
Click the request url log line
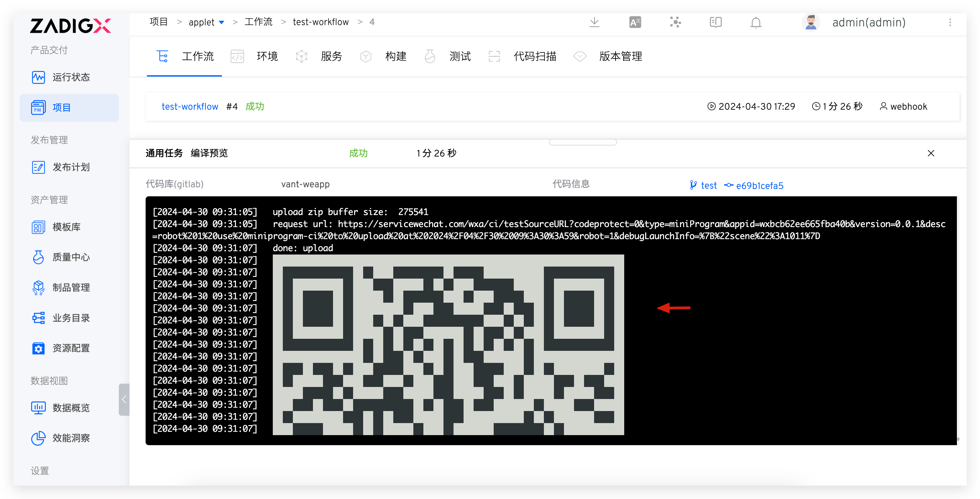tap(549, 230)
